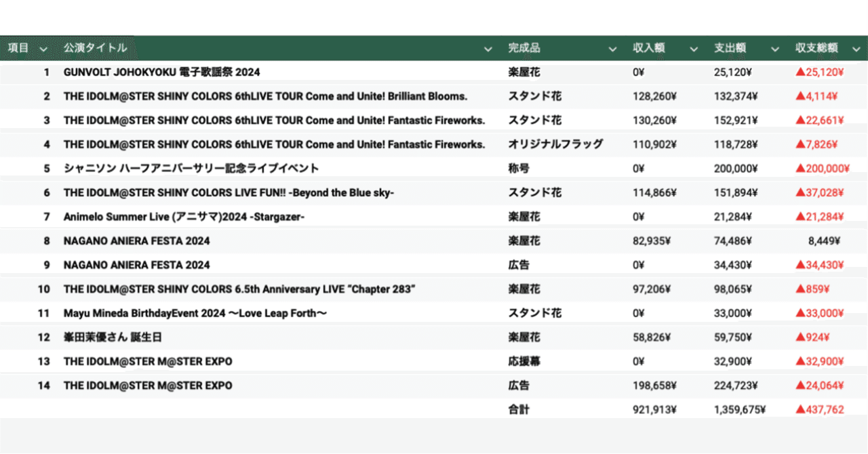Viewport: 868px width, 454px height.
Task: Click the expense value 224,723¥
Action: pos(736,386)
